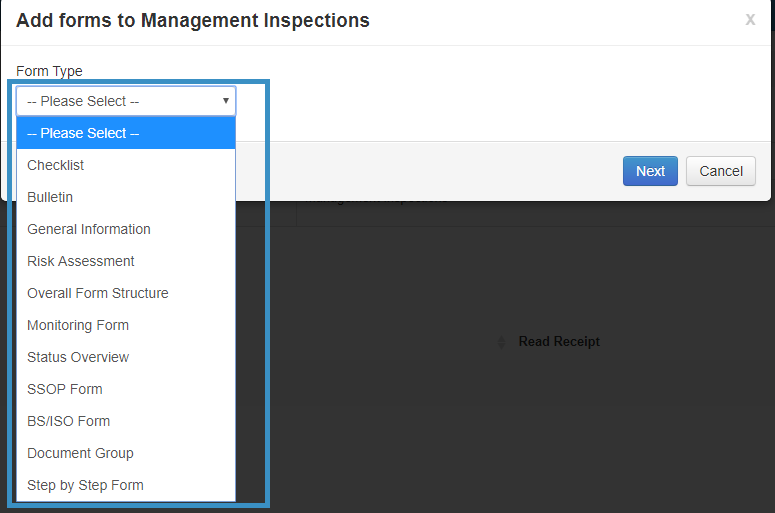
Task: Select the highlighted '-- Please Select --' option
Action: click(126, 133)
